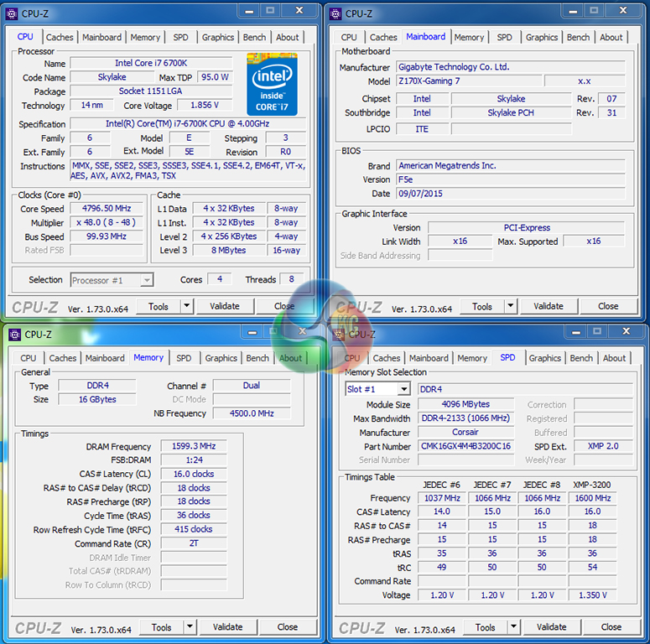Screen dimensions: 650x644
Task: Click the XMP-3200 frequency 1600 MHz cell
Action: pos(592,498)
